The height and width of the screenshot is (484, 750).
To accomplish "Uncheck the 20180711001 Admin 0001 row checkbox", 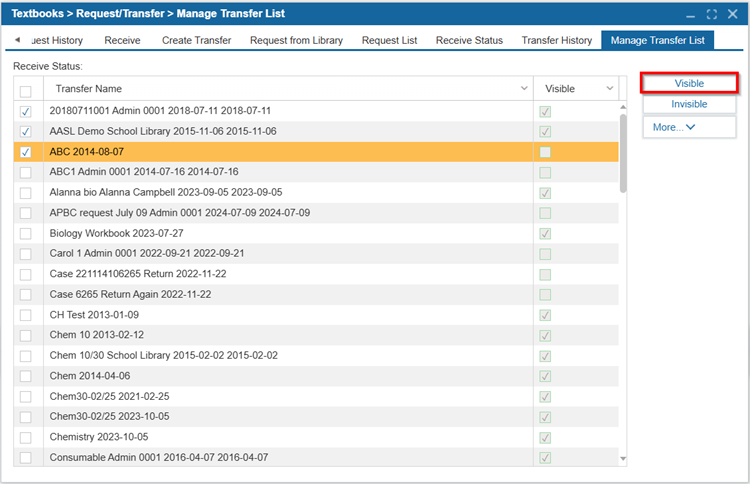I will 25,111.
